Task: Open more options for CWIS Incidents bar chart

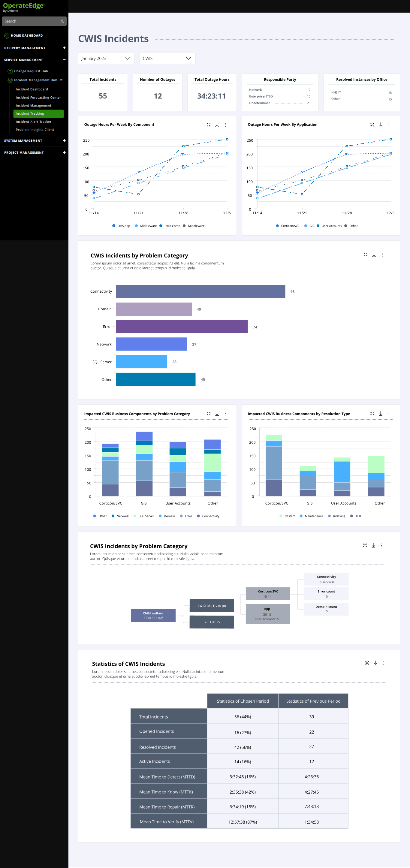Action: point(382,255)
